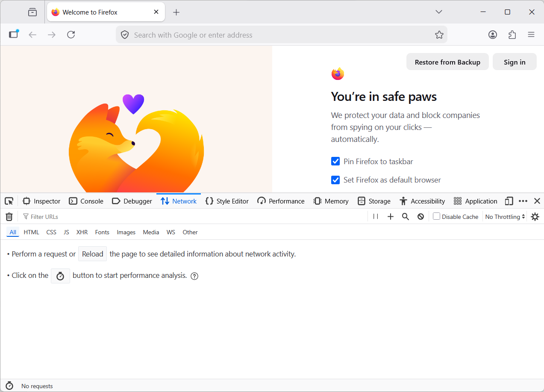Open the performance analysis help icon
Viewport: 544px width, 392px height.
tap(194, 276)
